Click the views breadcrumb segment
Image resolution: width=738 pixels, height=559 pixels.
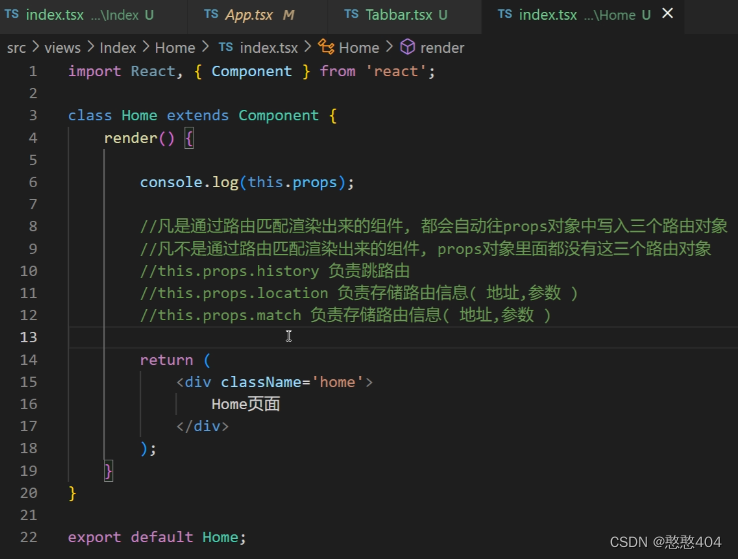(x=62, y=48)
